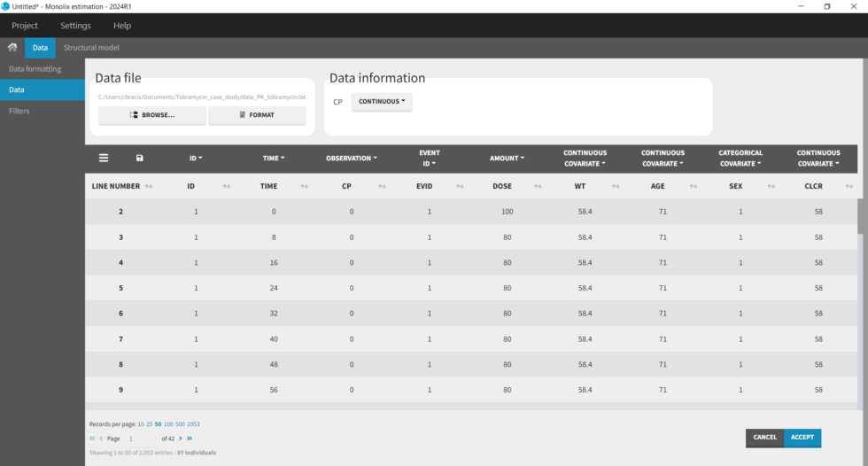The width and height of the screenshot is (868, 466).
Task: Click the save icon in table header
Action: point(139,159)
